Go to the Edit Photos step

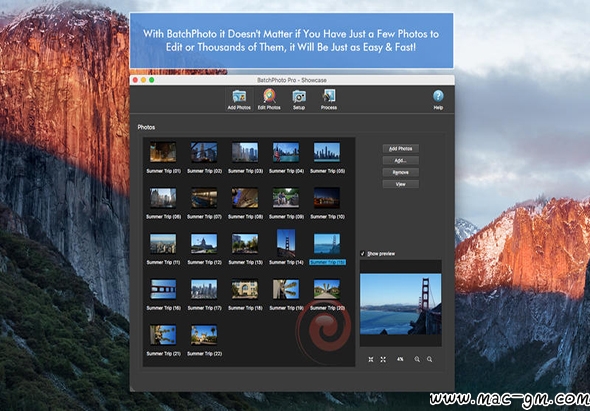269,100
